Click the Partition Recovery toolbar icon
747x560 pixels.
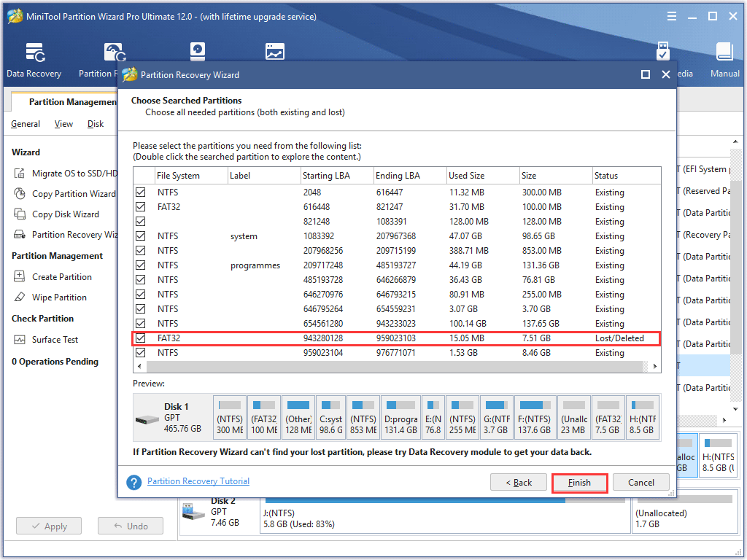point(115,52)
